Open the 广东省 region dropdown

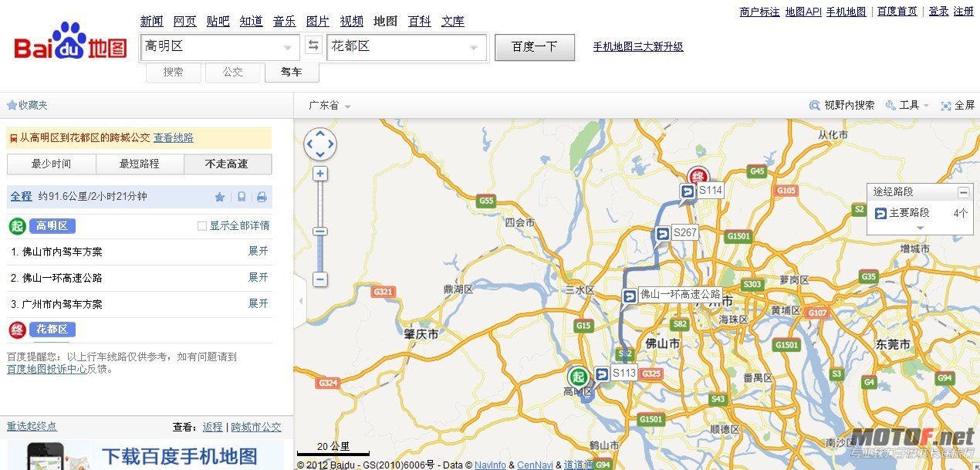point(329,106)
